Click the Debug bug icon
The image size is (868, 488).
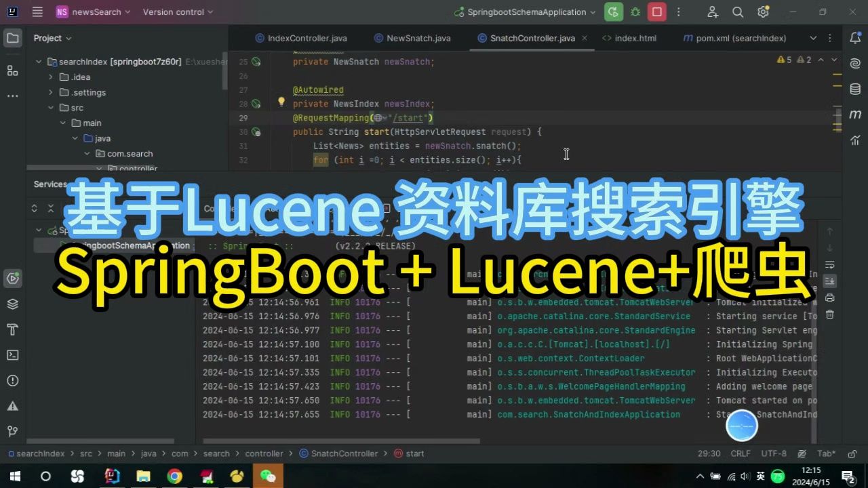pos(635,12)
